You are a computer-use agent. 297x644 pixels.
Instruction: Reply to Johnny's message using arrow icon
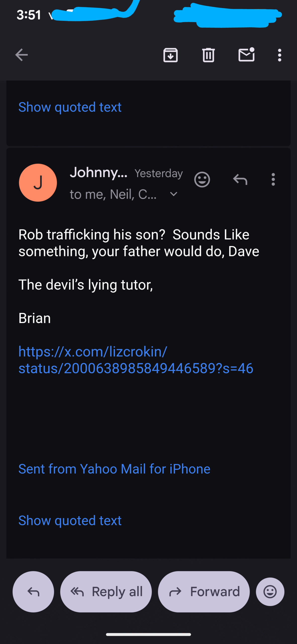240,180
